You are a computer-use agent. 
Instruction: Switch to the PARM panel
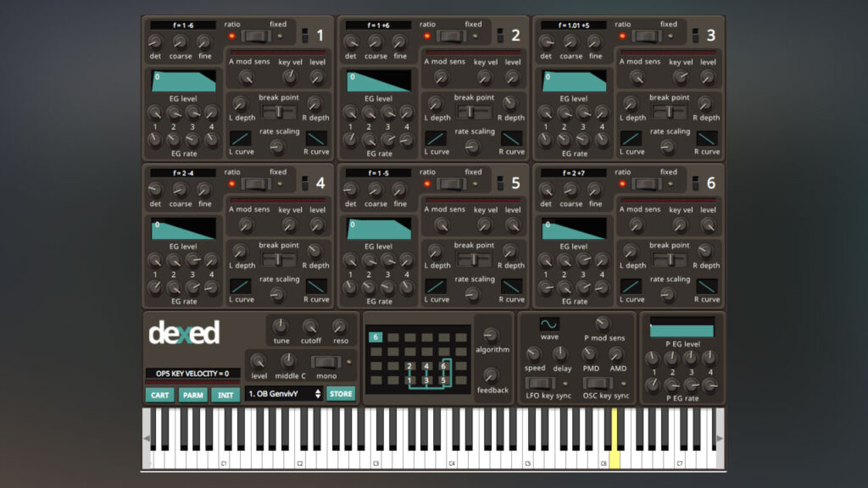click(192, 394)
